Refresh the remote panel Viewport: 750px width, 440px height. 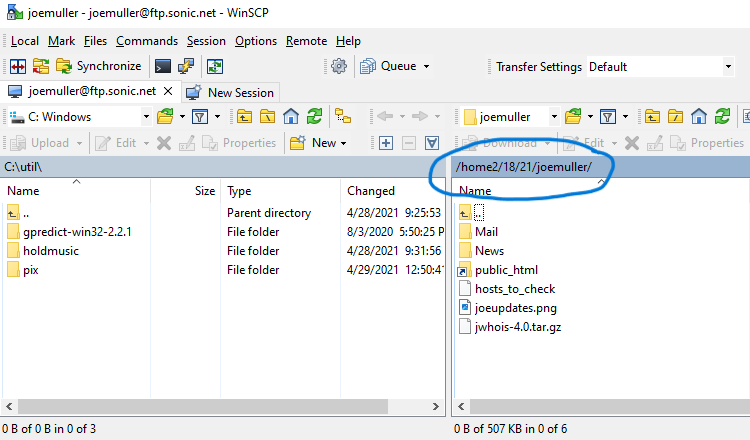click(722, 116)
